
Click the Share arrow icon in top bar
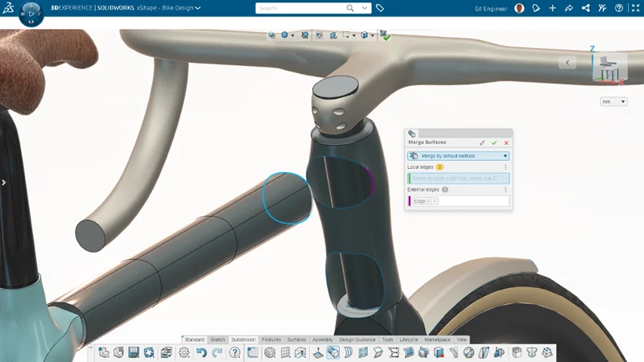point(569,8)
